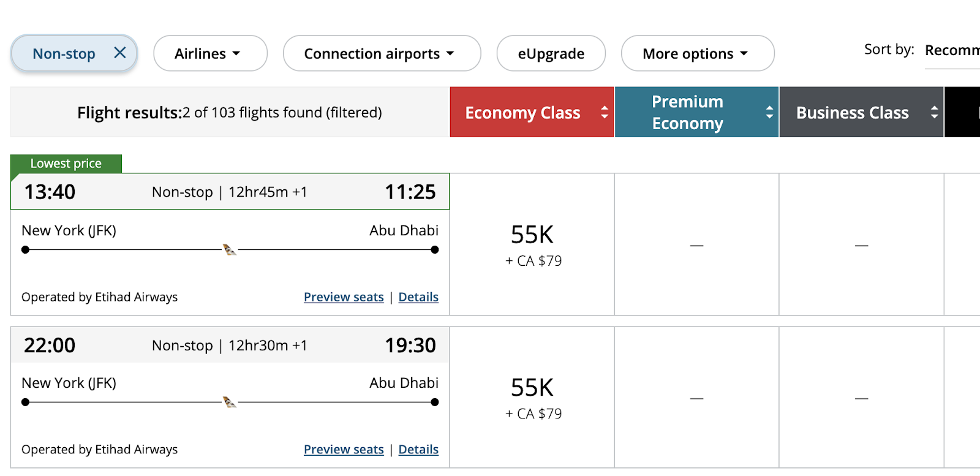The height and width of the screenshot is (476, 980).
Task: Preview seats for the 13:40 flight
Action: [x=344, y=297]
